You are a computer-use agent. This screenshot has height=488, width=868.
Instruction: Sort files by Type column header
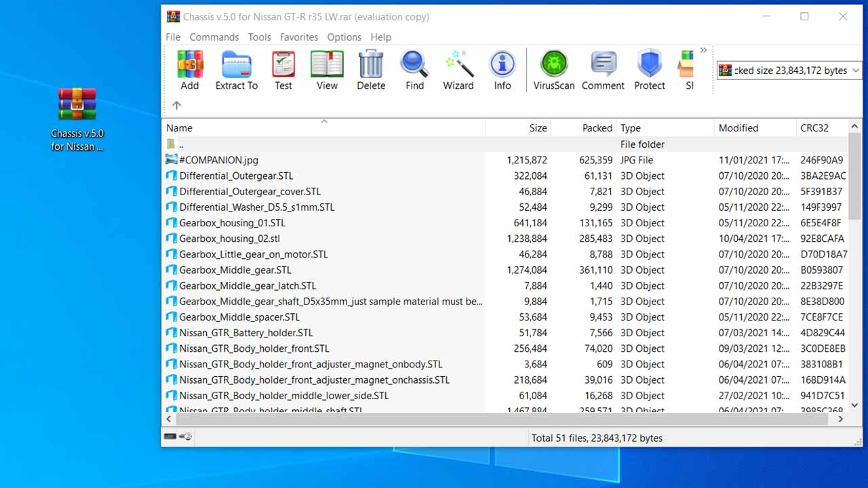[x=665, y=127]
